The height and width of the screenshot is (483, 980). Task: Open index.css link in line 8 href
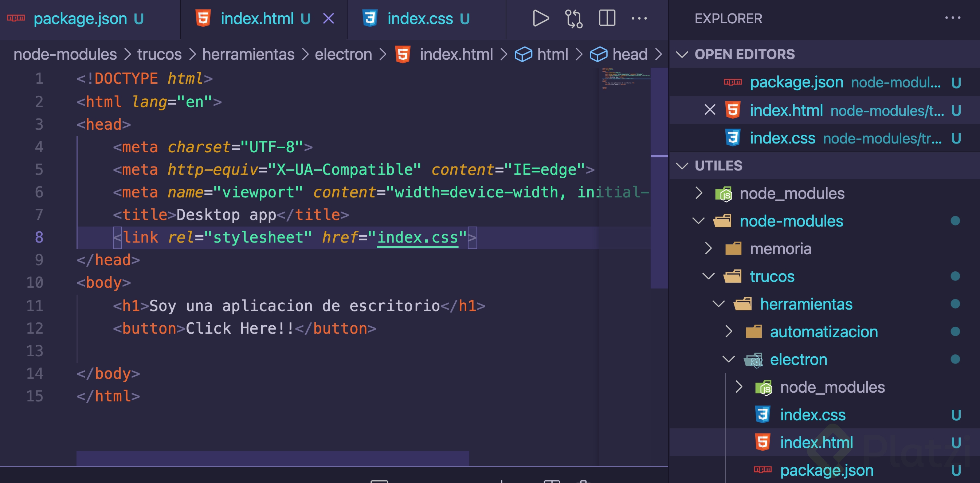pyautogui.click(x=418, y=238)
